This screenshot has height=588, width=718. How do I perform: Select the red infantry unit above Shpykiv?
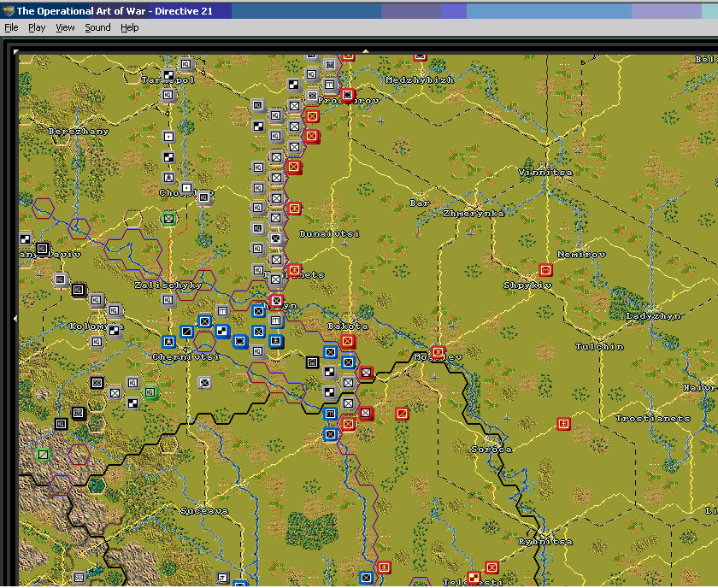pyautogui.click(x=545, y=270)
